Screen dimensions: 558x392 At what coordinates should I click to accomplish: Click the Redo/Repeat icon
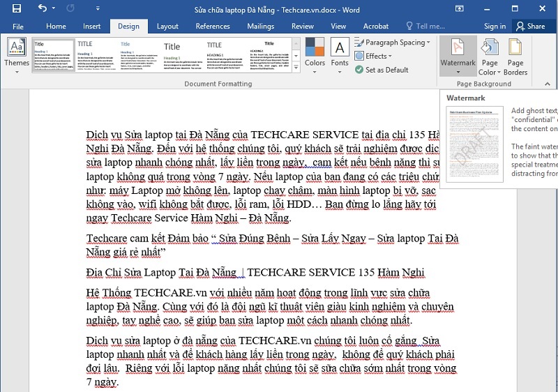70,8
